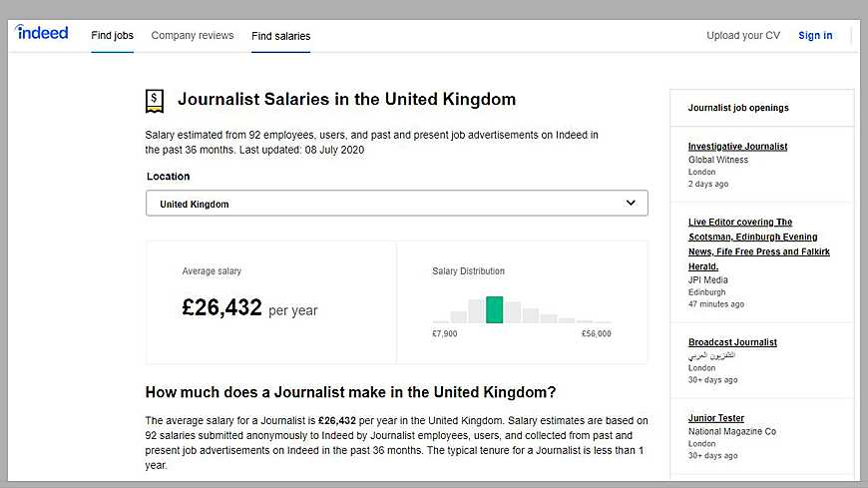Open the Junior Tester job listing
The height and width of the screenshot is (488, 868).
coord(716,418)
